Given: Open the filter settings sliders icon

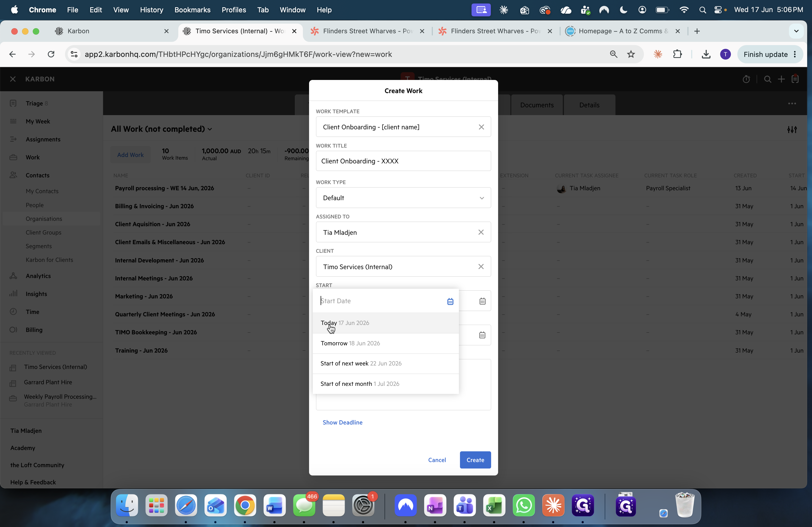Looking at the screenshot, I should coord(792,130).
